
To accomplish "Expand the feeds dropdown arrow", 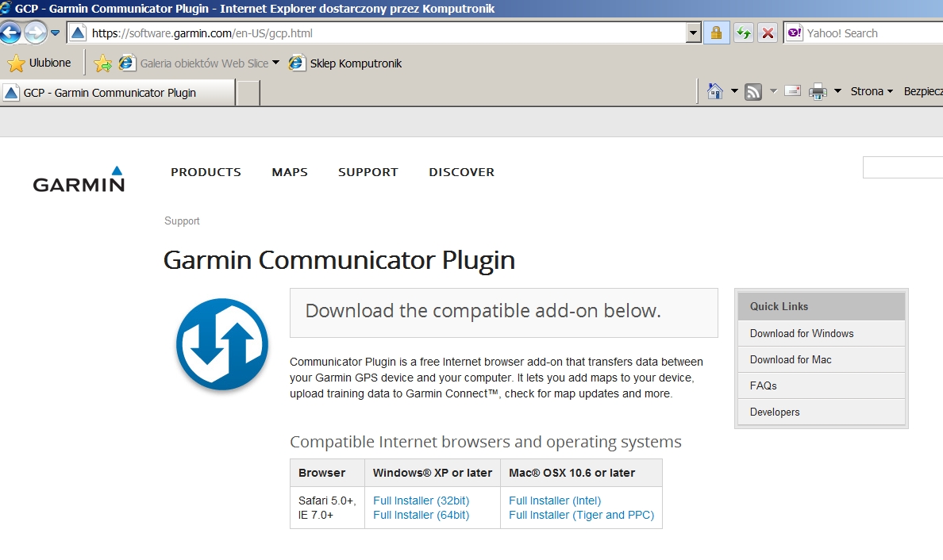I will pos(773,91).
